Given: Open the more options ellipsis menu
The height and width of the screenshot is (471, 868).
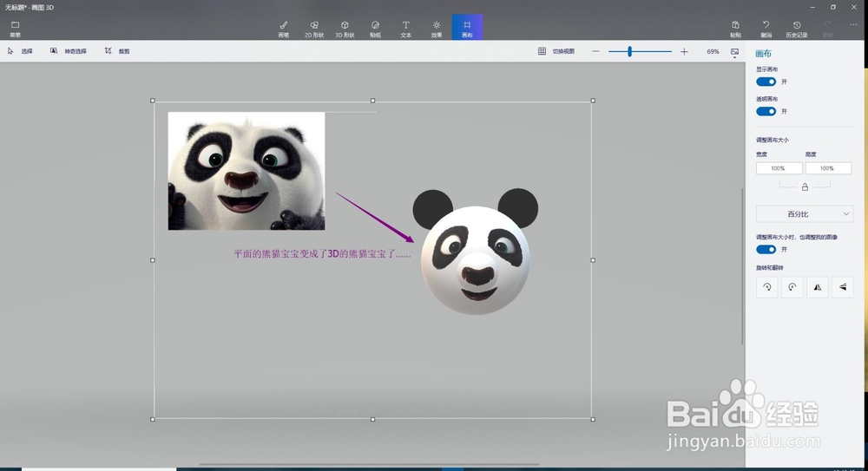Looking at the screenshot, I should coord(853,25).
